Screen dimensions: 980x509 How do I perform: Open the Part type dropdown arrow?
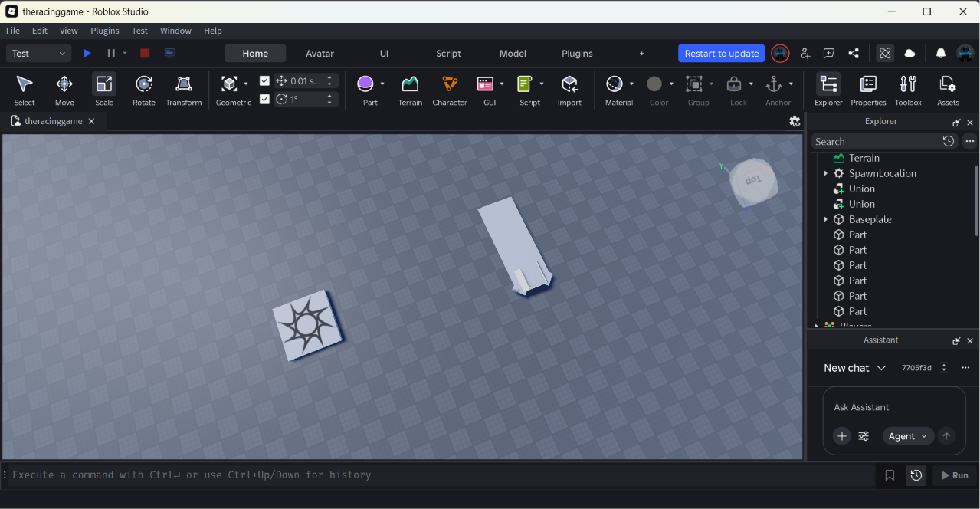tap(382, 84)
